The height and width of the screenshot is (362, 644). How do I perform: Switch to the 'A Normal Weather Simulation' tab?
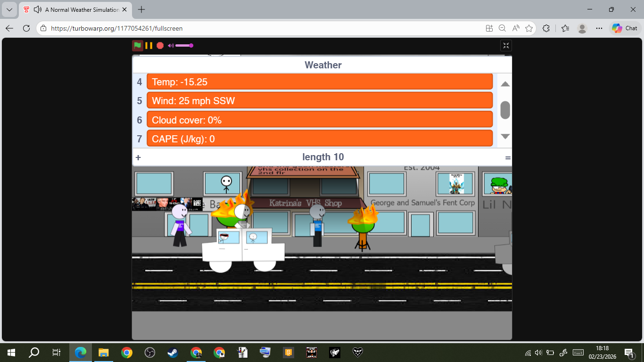[x=80, y=10]
